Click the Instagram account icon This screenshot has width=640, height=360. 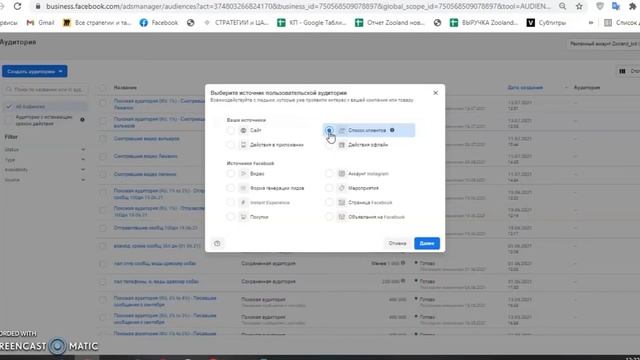pyautogui.click(x=342, y=173)
